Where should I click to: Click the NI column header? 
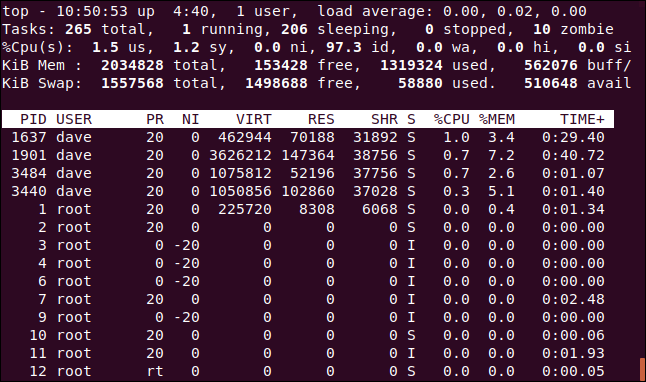point(191,119)
